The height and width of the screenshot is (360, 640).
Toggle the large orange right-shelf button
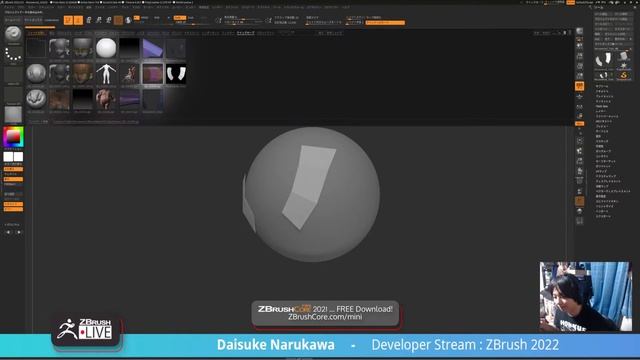click(x=580, y=86)
